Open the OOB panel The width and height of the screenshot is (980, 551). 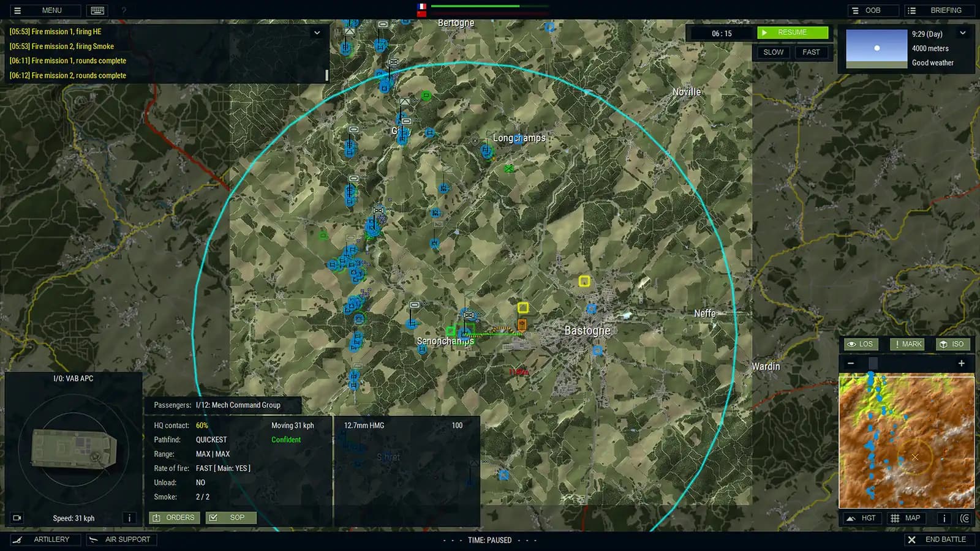(x=872, y=10)
